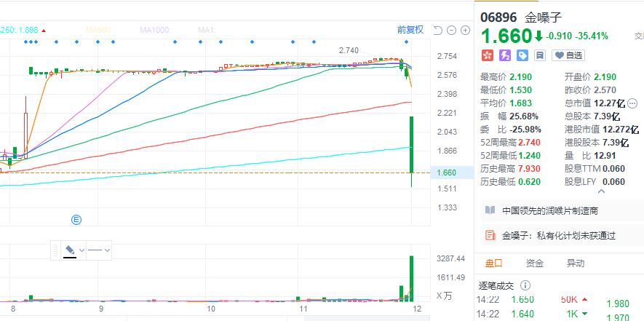Image resolution: width=644 pixels, height=321 pixels.
Task: Toggle the MA250 moving average label
Action: coord(19,30)
